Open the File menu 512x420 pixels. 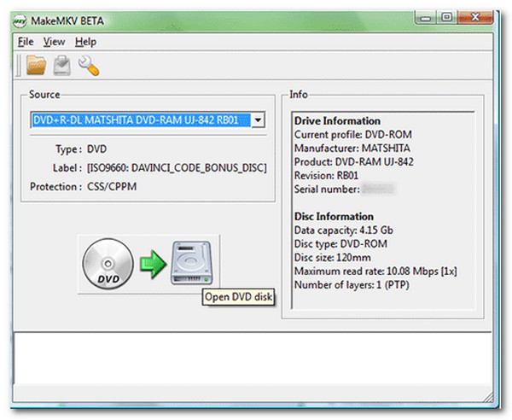tap(26, 42)
